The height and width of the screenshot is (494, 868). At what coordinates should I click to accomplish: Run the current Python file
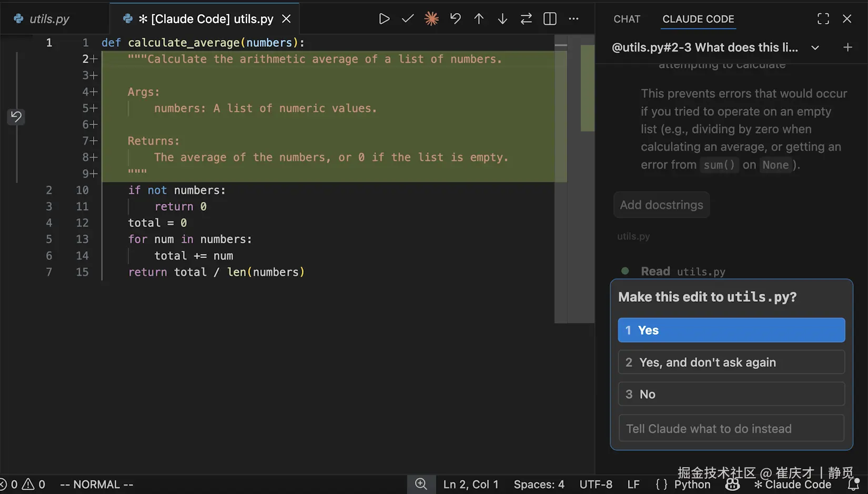coord(384,18)
